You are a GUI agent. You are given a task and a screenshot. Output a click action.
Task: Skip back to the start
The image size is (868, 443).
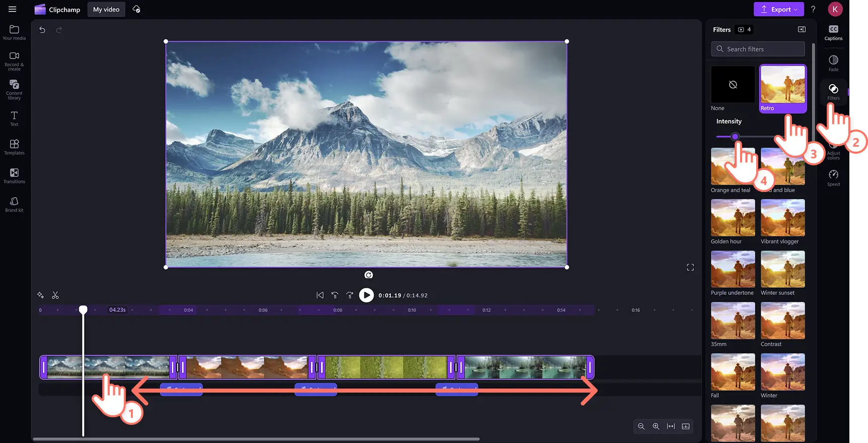[320, 295]
